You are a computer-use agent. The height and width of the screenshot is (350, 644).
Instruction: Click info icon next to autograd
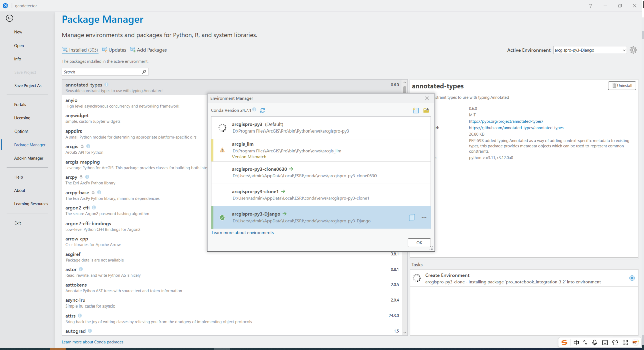[90, 331]
